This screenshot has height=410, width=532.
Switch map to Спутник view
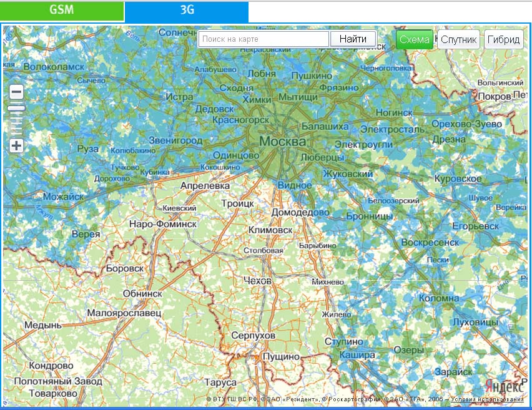(459, 39)
